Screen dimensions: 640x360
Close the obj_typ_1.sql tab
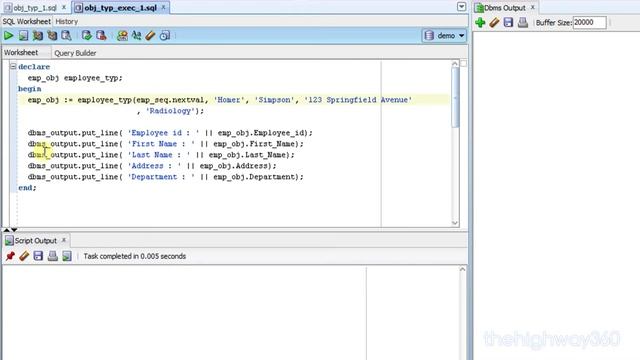click(x=64, y=7)
